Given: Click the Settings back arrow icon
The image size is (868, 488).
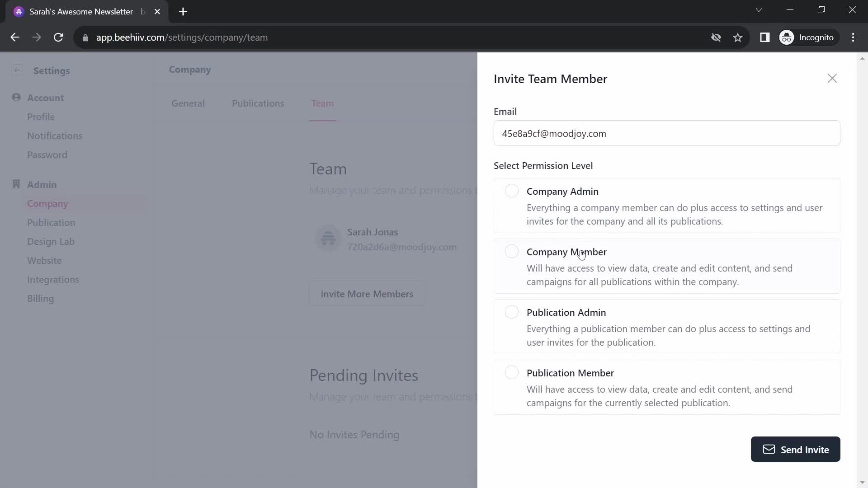Looking at the screenshot, I should click(17, 70).
